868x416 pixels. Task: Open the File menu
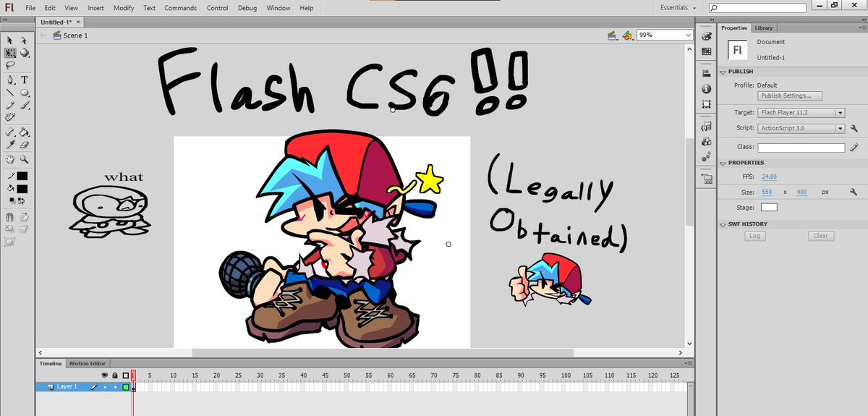click(x=30, y=8)
